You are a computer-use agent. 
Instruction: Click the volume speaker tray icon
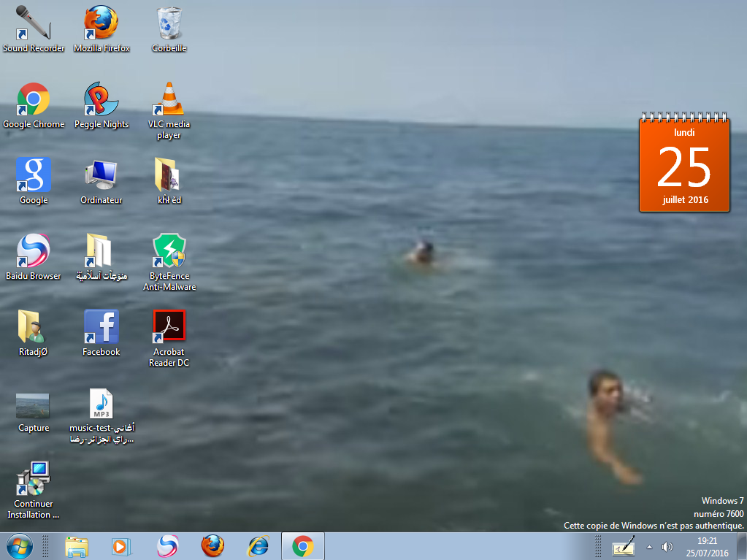tap(667, 546)
